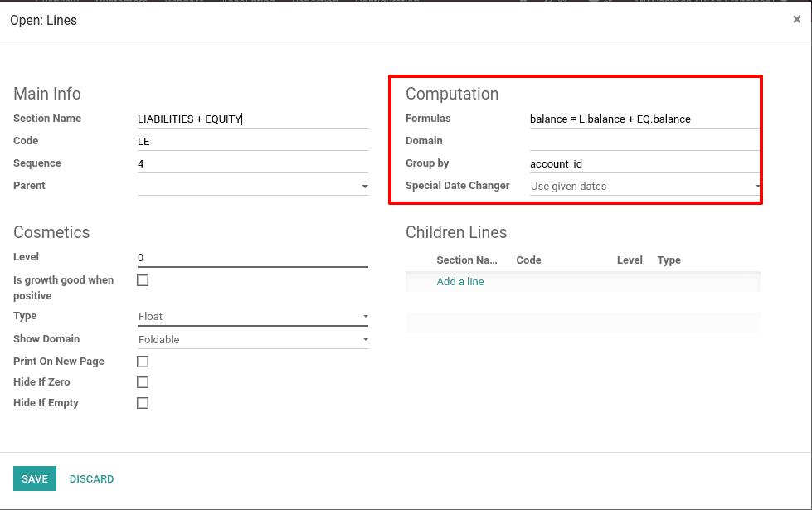Click the Code column header in Children Lines
812x510 pixels.
point(528,260)
